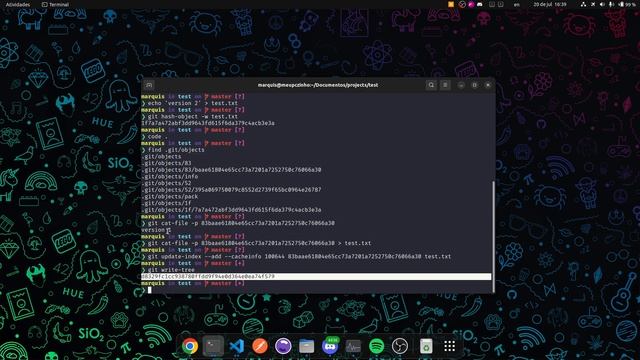The width and height of the screenshot is (640, 360).
Task: Open the Terminal icon in the dock
Action: coord(213,346)
